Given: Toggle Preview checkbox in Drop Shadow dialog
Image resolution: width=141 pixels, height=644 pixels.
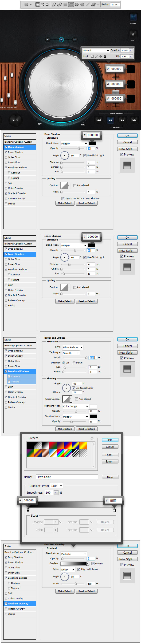Looking at the screenshot, I should (122, 155).
